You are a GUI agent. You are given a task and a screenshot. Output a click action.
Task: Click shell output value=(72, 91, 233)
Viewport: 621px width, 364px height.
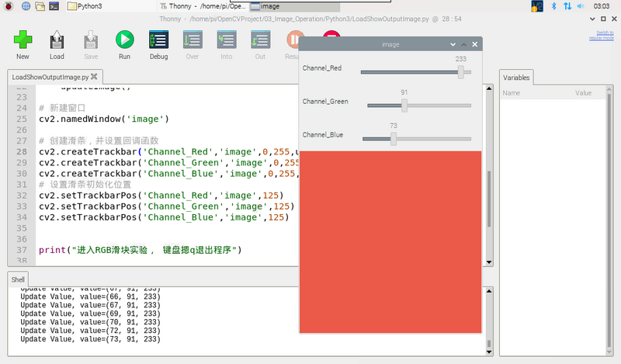pos(90,331)
